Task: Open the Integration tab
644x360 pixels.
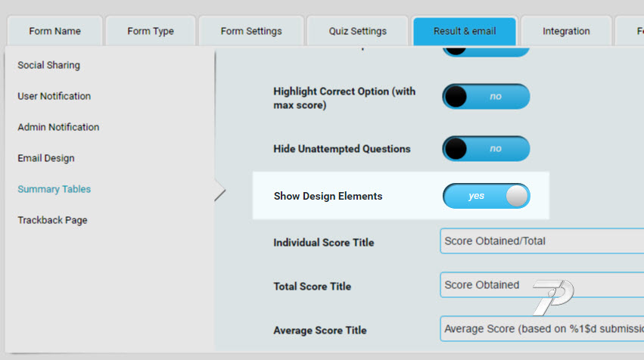Action: (x=566, y=31)
